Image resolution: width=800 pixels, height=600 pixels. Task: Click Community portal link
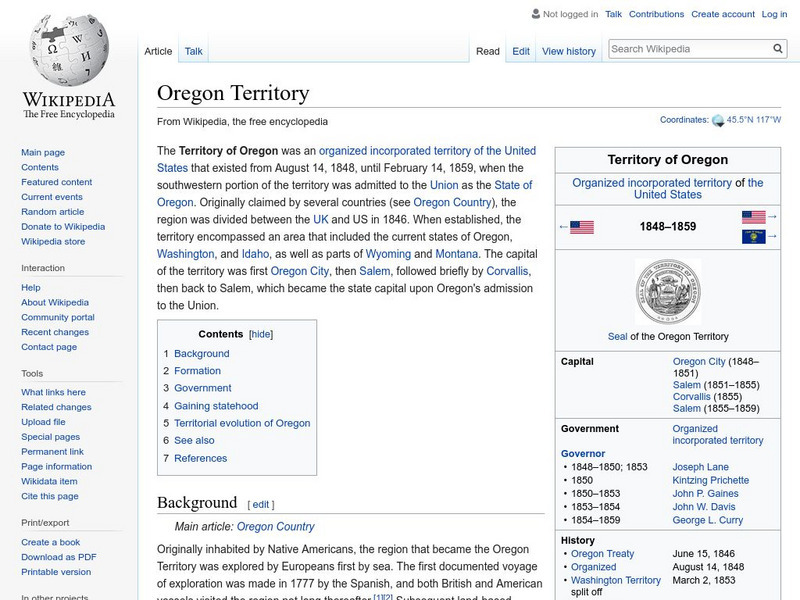[x=58, y=317]
